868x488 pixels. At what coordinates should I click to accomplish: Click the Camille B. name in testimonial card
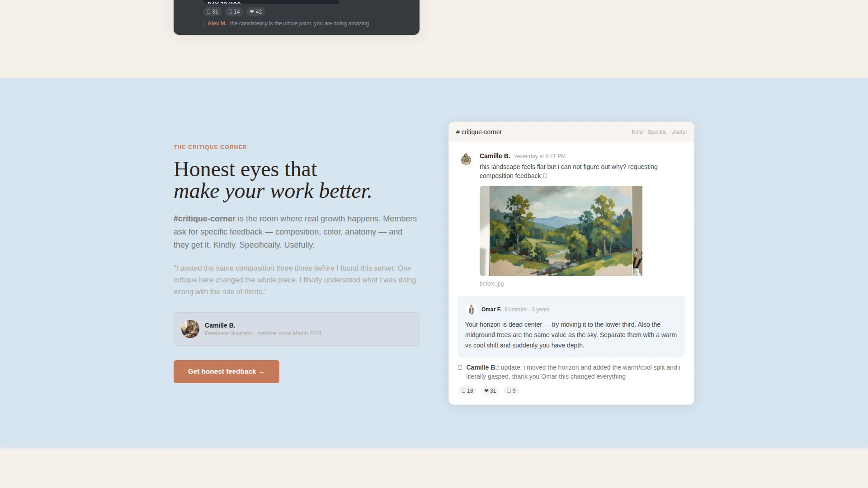pyautogui.click(x=220, y=325)
